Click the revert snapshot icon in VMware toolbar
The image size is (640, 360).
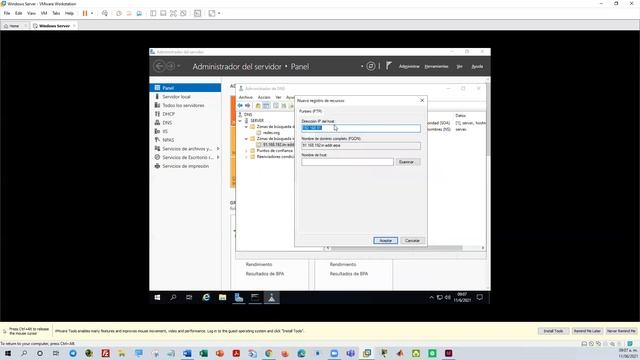(129, 13)
